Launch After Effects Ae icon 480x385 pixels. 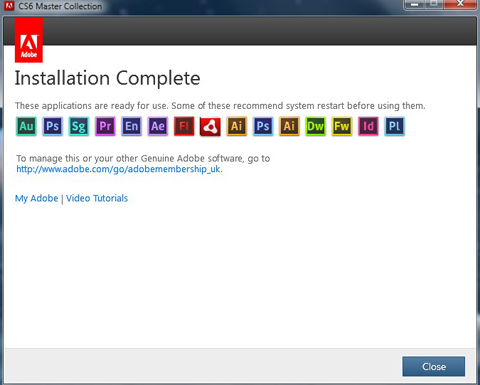click(158, 126)
